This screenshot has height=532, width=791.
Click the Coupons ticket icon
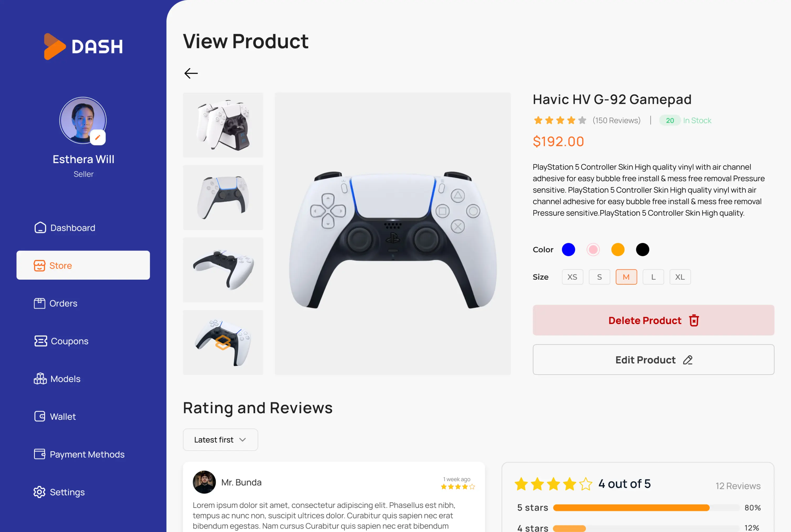[x=40, y=341]
